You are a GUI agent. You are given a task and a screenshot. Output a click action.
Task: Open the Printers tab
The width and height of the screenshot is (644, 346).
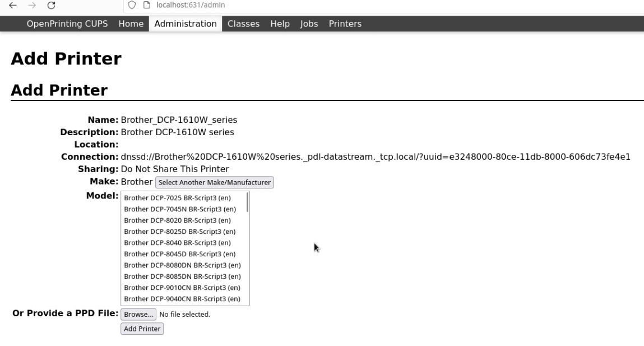tap(345, 24)
